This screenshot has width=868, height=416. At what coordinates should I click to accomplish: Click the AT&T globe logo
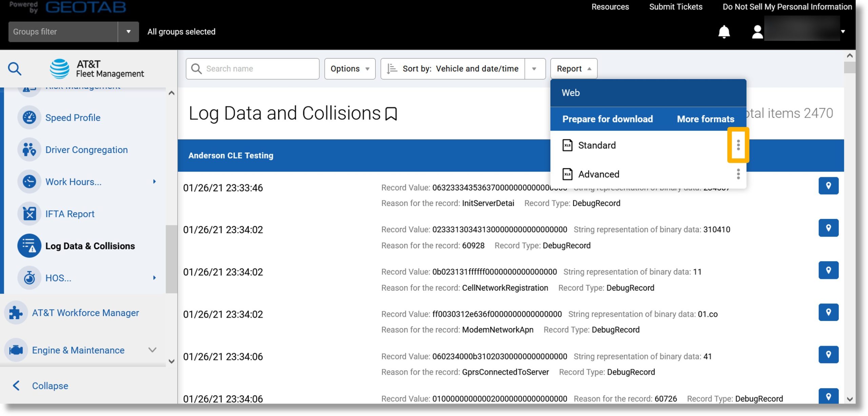tap(60, 68)
